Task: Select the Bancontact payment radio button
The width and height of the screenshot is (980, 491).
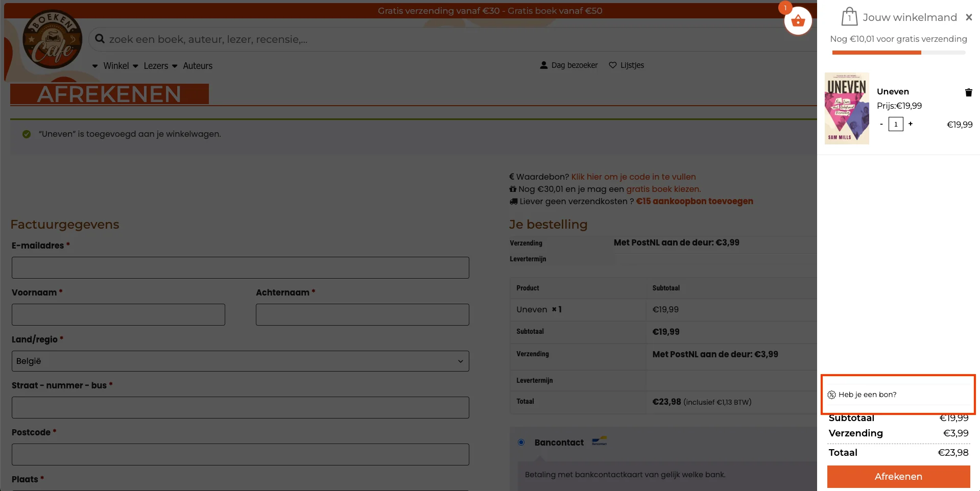Action: 521,443
